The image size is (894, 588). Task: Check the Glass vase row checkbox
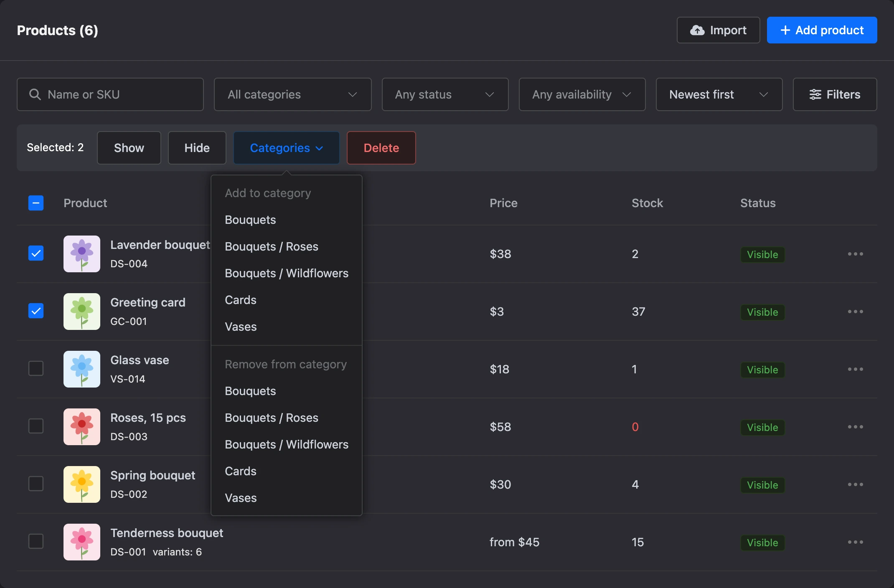[x=36, y=368]
